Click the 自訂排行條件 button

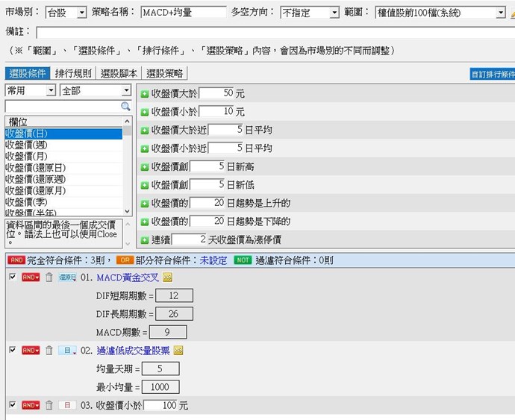pyautogui.click(x=492, y=75)
